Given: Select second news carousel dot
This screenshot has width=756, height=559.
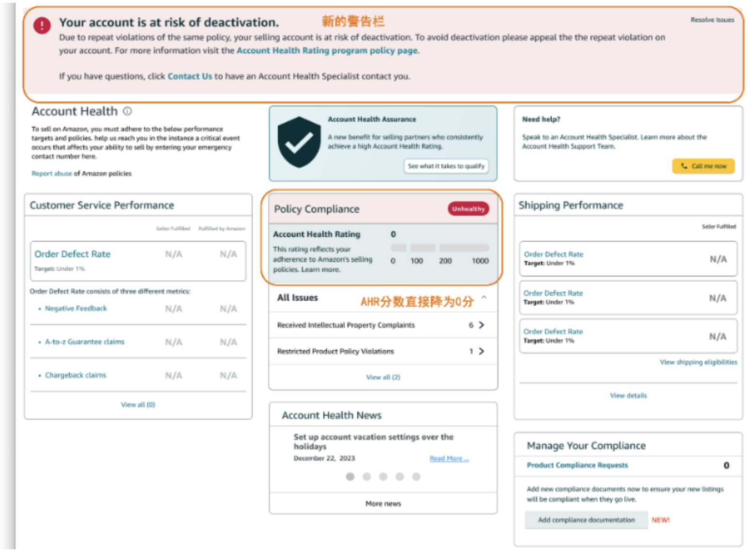Looking at the screenshot, I should coord(367,477).
